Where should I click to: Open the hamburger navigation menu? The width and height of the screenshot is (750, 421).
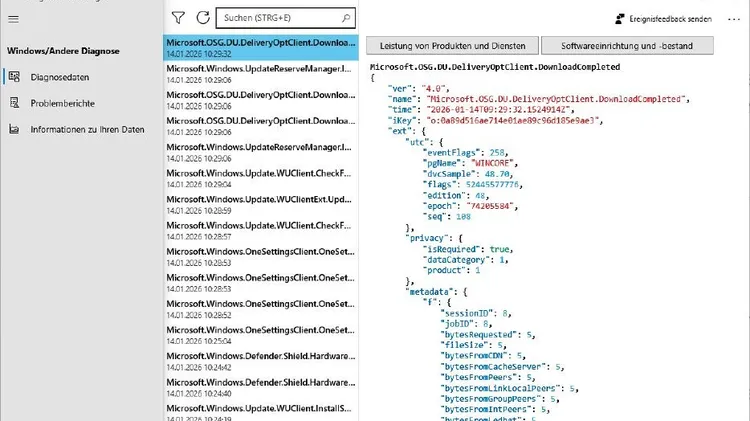(12, 18)
